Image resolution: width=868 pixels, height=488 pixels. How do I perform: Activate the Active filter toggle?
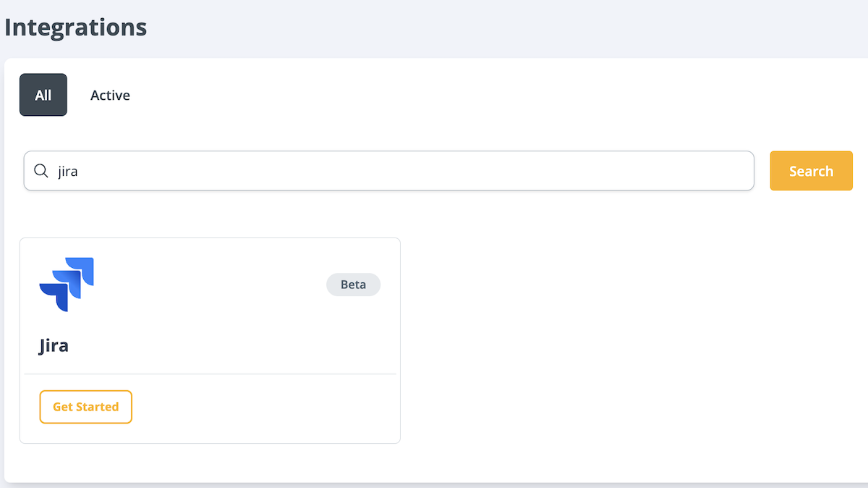coord(110,95)
